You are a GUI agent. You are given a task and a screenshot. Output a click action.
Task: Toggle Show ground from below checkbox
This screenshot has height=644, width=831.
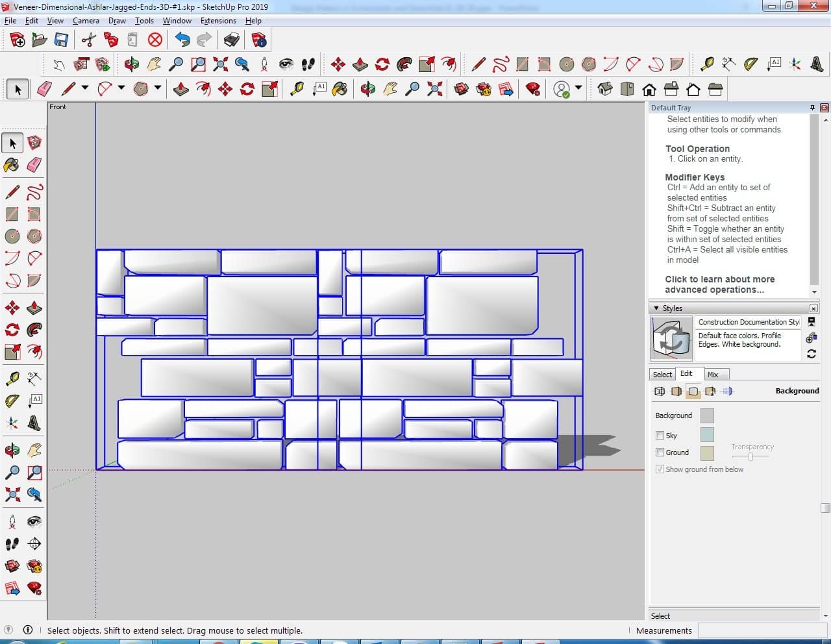pos(660,469)
